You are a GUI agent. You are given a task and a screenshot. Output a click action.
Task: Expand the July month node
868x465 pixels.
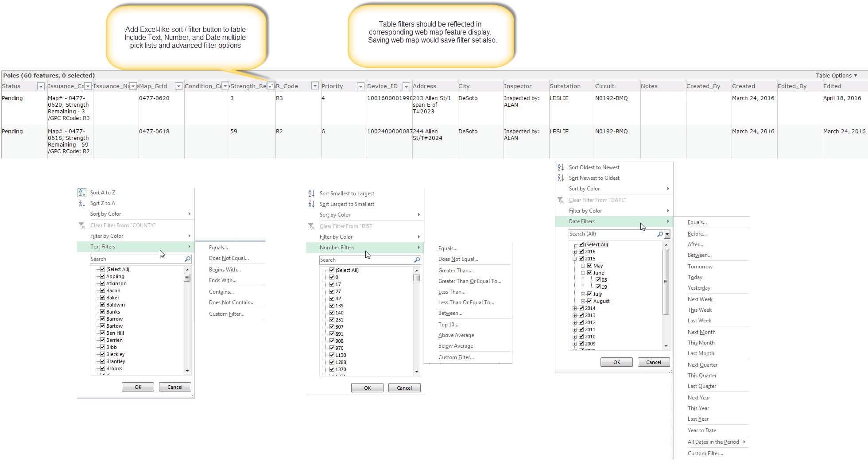[x=583, y=294]
